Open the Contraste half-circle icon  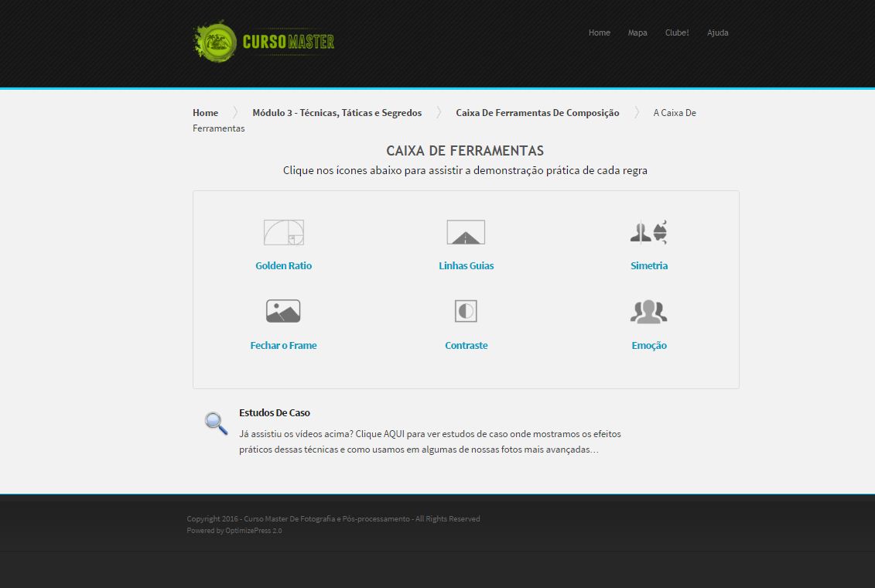(466, 311)
